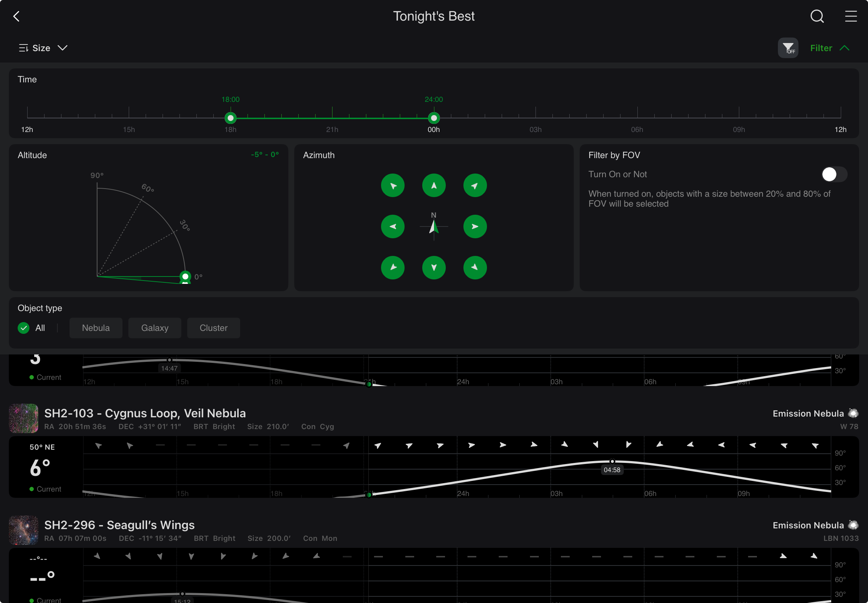Toggle the Filter by FOV switch
868x603 pixels.
click(x=835, y=175)
